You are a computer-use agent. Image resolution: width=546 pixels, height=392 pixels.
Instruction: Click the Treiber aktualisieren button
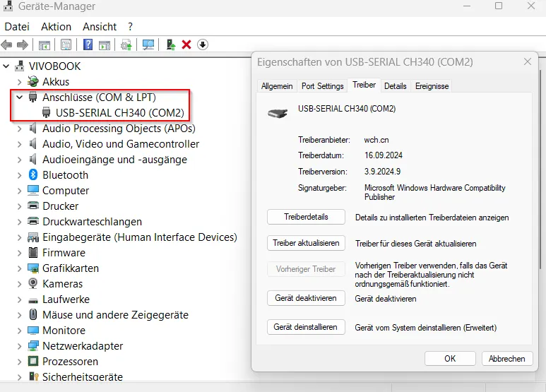click(306, 243)
